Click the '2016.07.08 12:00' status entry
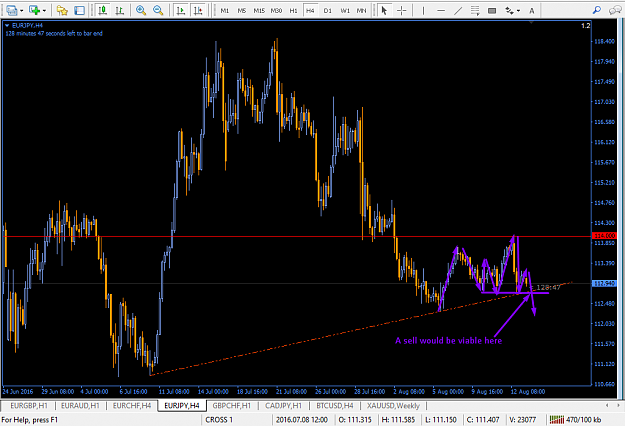 (x=301, y=420)
